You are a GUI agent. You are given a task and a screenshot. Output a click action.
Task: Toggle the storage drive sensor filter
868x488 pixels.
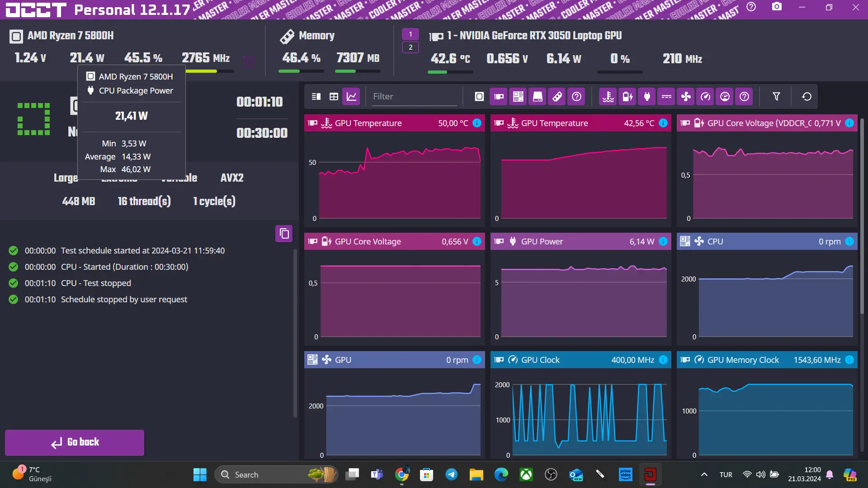click(x=538, y=97)
